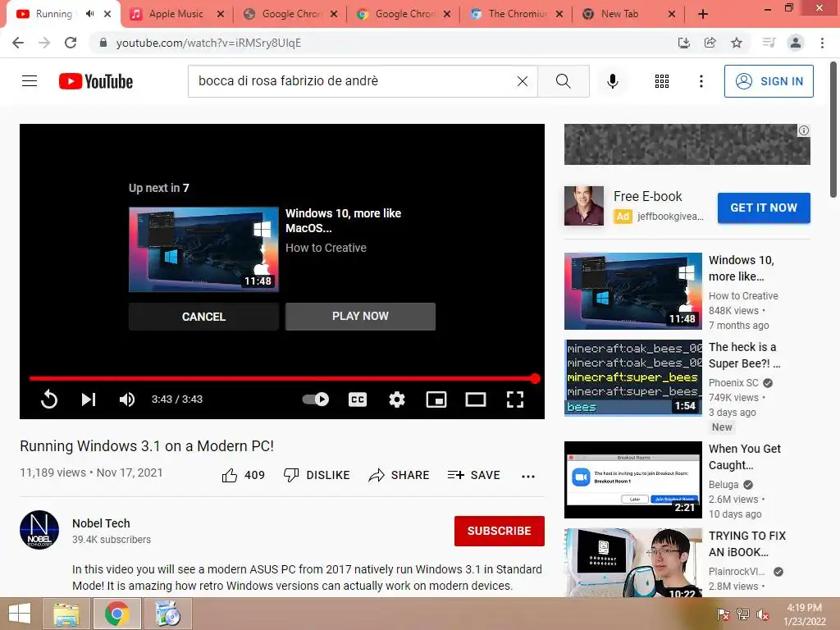Enable miniplayer mode
The image size is (840, 630).
(x=436, y=399)
